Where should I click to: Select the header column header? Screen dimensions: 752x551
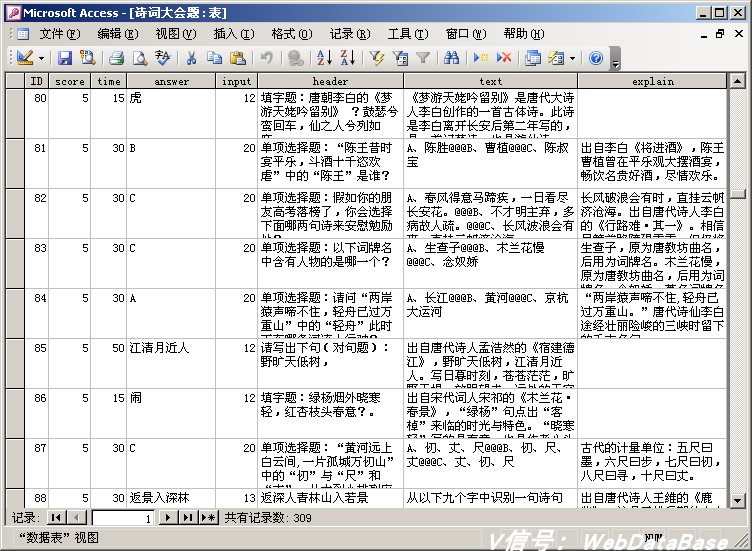(x=330, y=81)
